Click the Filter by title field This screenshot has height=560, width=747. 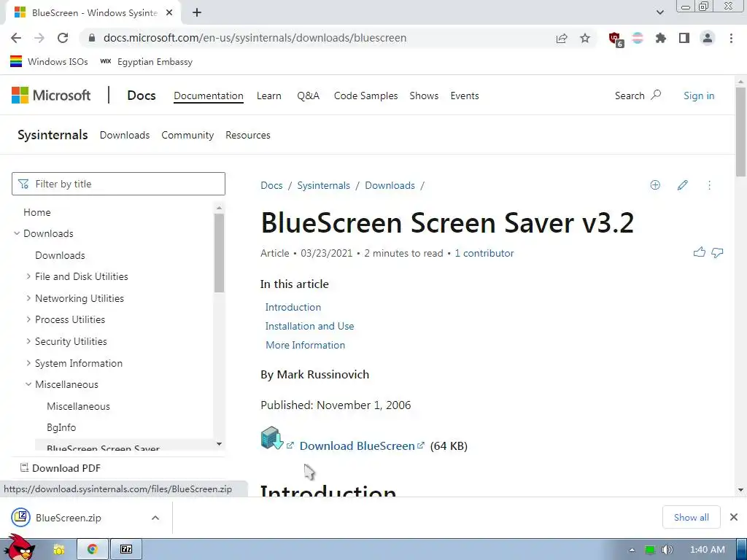118,184
